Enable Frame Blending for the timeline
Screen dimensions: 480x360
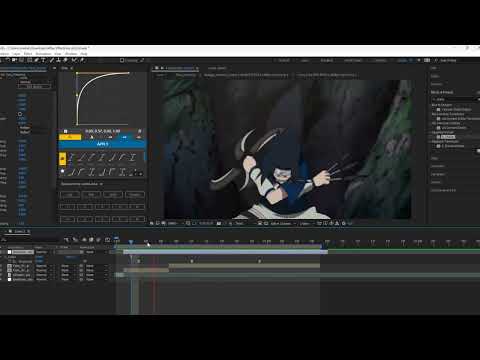click(91, 239)
